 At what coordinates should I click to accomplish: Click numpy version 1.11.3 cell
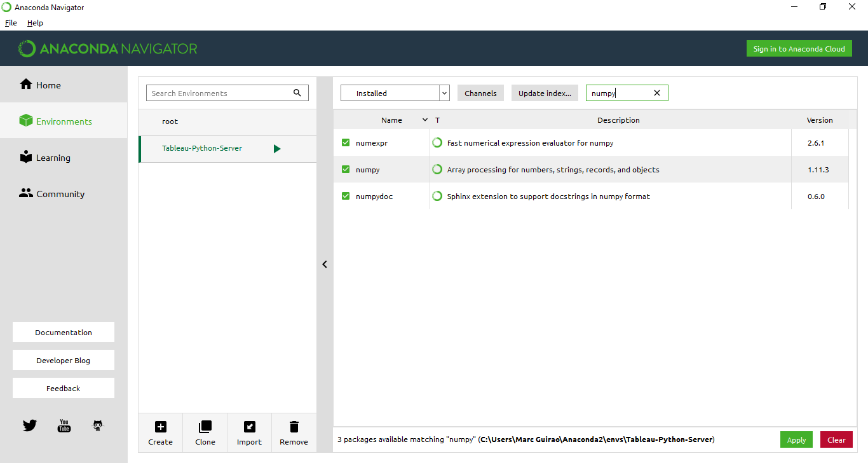point(820,169)
